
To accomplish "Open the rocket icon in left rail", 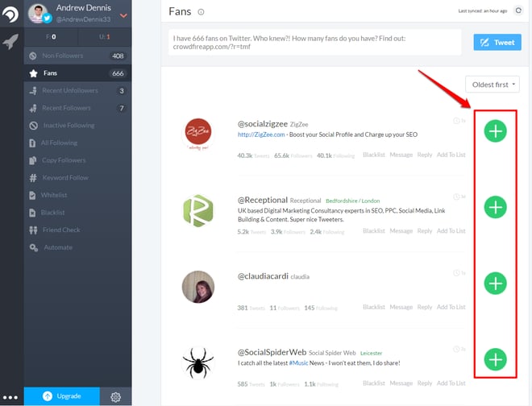I will pyautogui.click(x=10, y=42).
